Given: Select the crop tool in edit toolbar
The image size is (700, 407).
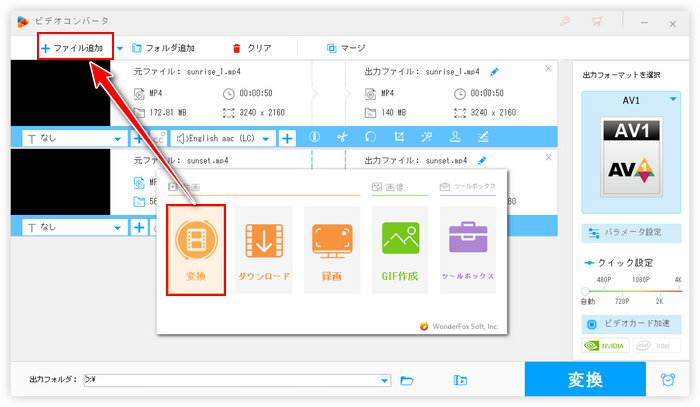Looking at the screenshot, I should click(399, 138).
